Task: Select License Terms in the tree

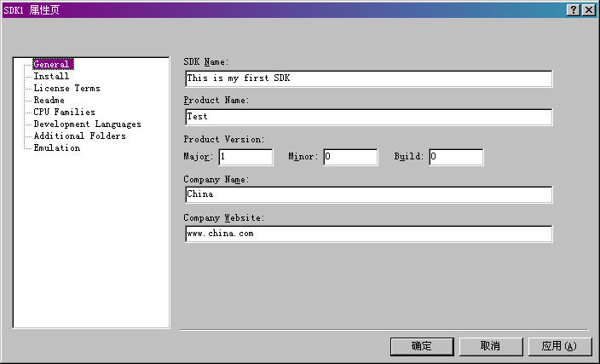Action: coord(67,88)
